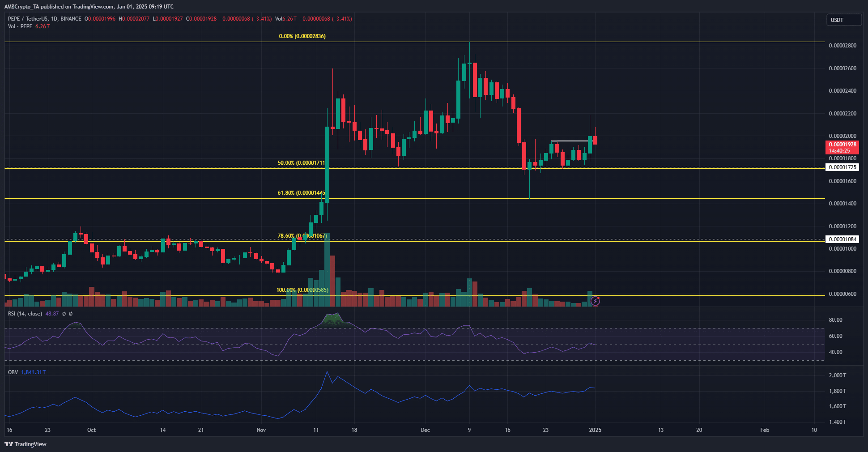Click the 0.00001725 price line label
868x452 pixels.
coord(842,167)
